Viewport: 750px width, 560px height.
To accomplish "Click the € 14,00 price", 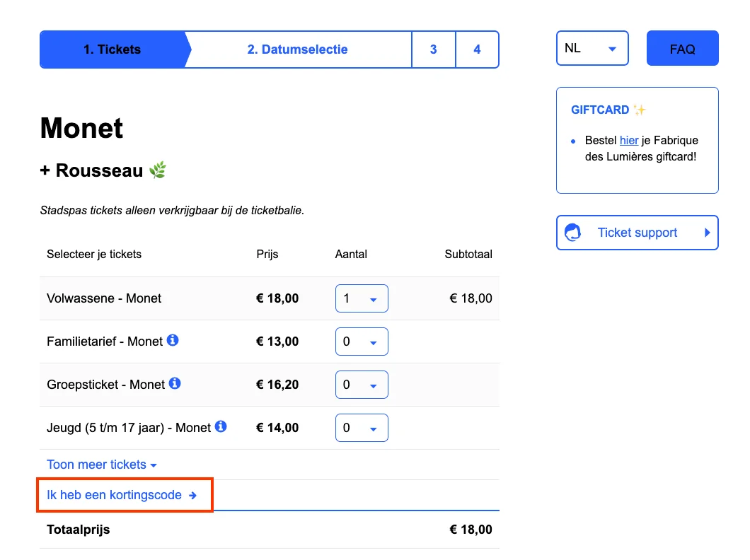I will coord(277,428).
